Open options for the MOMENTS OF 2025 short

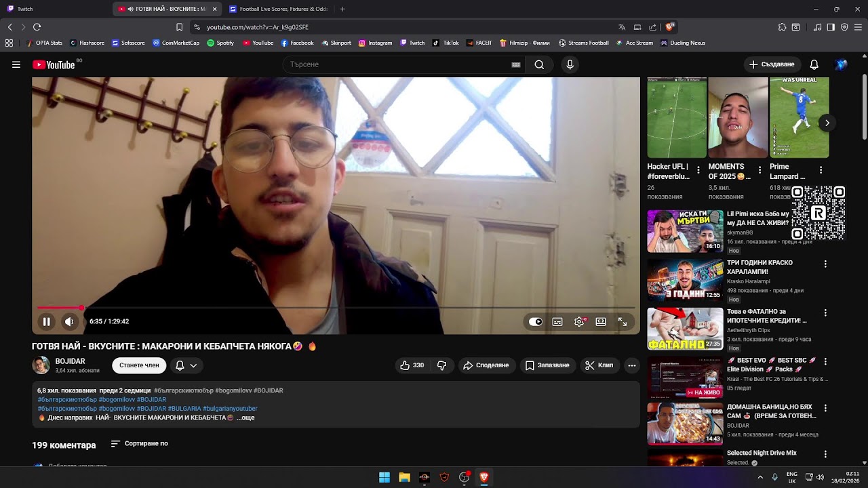(x=759, y=170)
